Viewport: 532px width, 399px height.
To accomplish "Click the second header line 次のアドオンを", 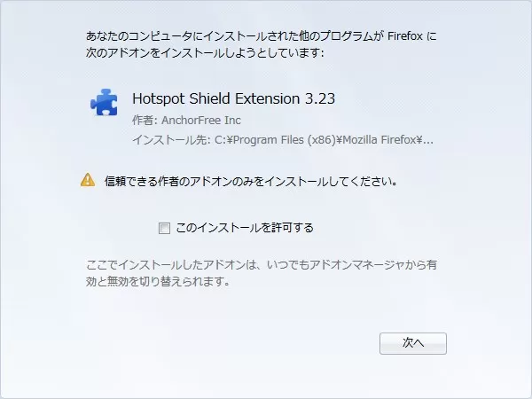I will click(x=205, y=52).
